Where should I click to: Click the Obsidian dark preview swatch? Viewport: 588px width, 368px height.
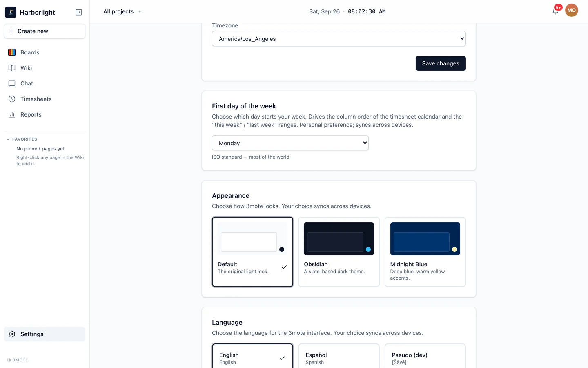point(339,239)
